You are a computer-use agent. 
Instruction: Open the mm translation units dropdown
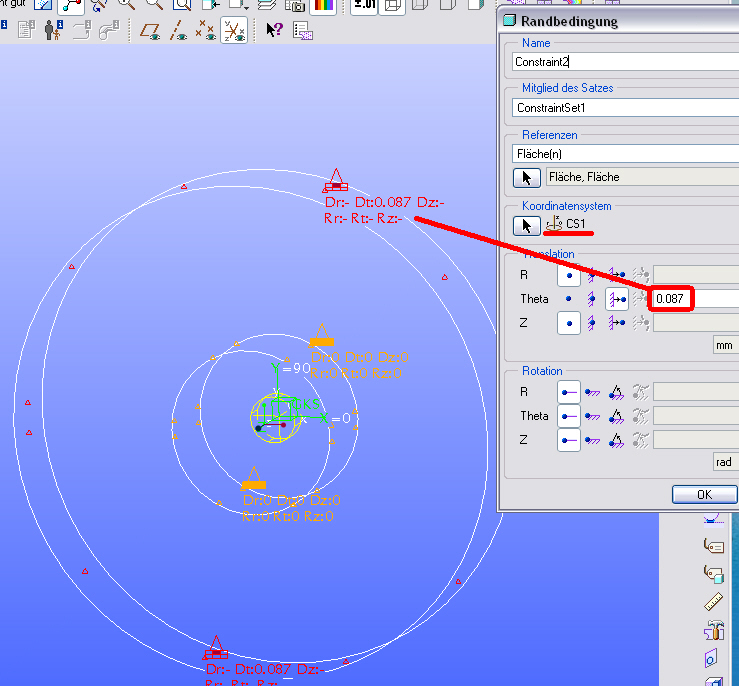pos(726,345)
